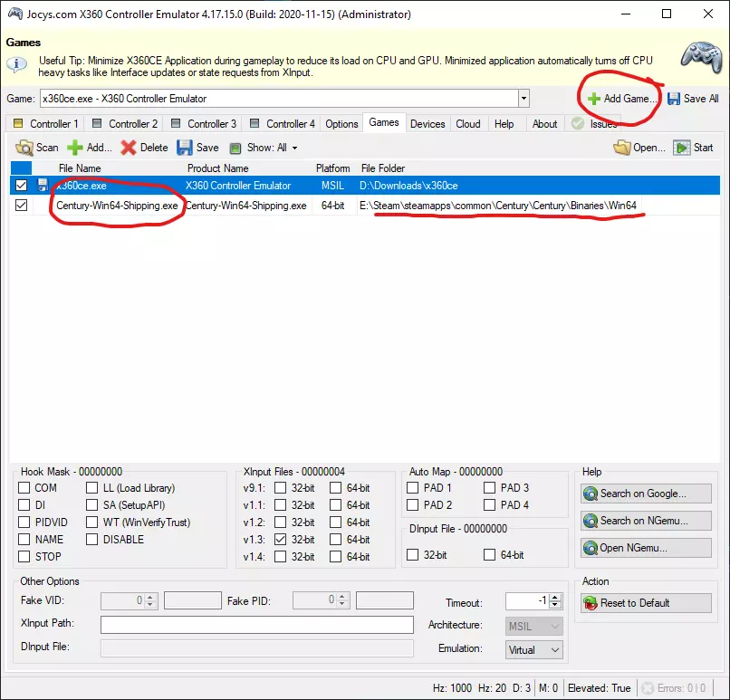Click the Errors status bar icon
The width and height of the screenshot is (730, 700).
pos(648,688)
